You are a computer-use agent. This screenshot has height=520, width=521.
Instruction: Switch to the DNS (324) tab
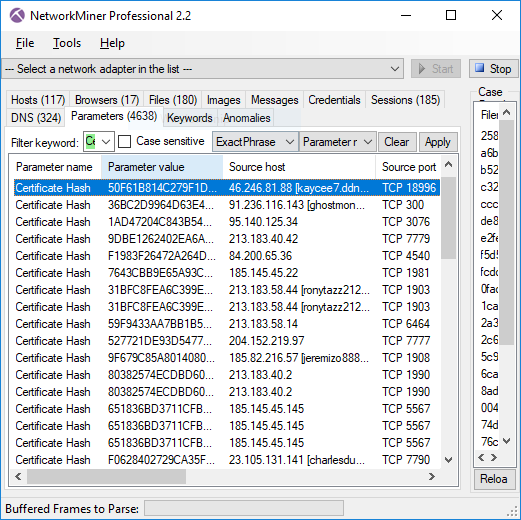36,118
